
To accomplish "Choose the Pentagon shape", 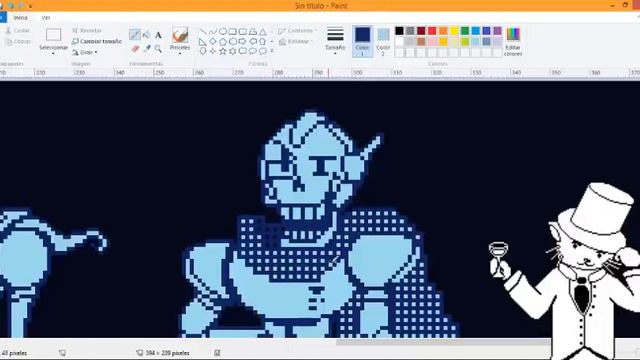I will [223, 42].
